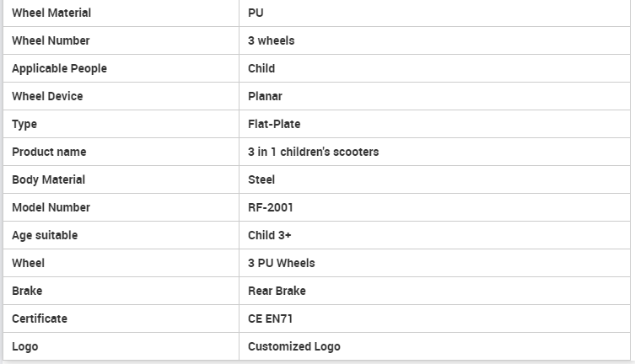Click the 'Product name' label cell
This screenshot has width=635, height=364.
coord(49,152)
